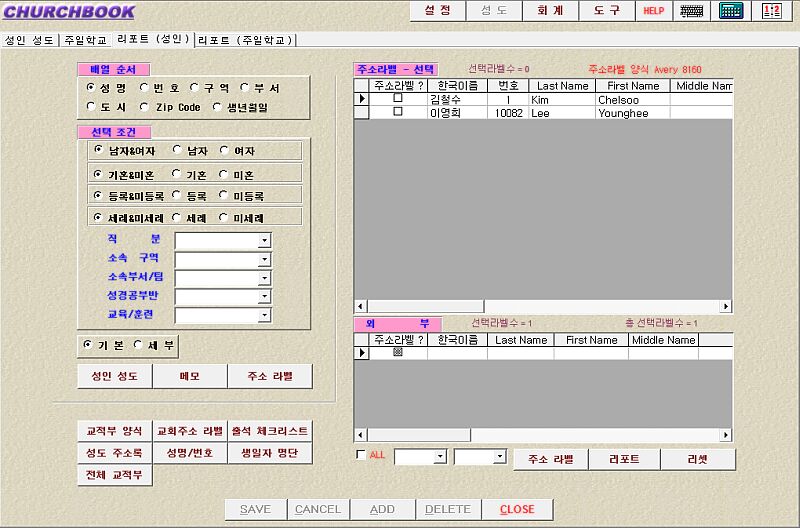The height and width of the screenshot is (528, 800).
Task: Select the 구역 sort order radio
Action: (x=194, y=88)
